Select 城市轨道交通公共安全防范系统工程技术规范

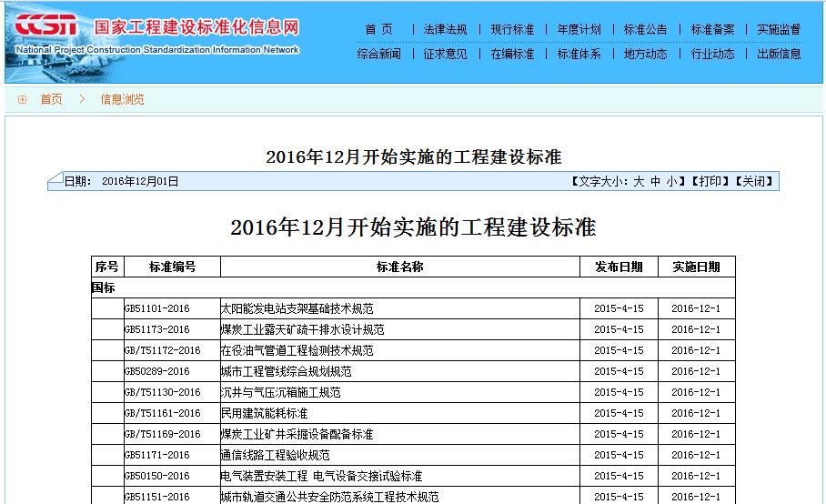click(330, 497)
